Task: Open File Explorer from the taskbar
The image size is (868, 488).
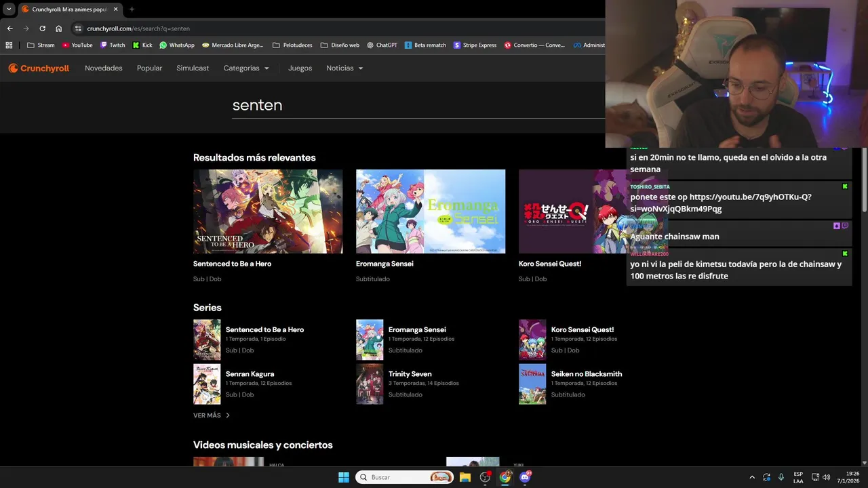Action: click(x=465, y=477)
